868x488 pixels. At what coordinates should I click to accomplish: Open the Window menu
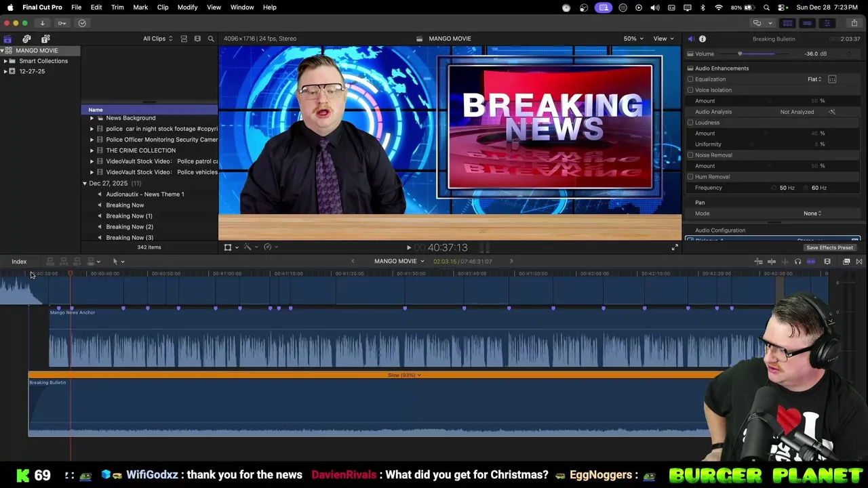242,7
